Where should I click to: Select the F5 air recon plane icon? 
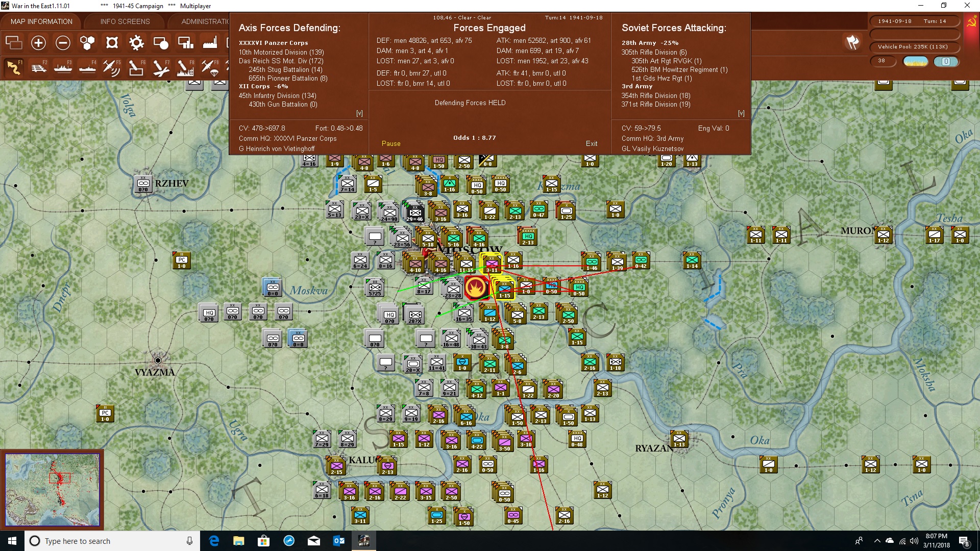pos(111,67)
